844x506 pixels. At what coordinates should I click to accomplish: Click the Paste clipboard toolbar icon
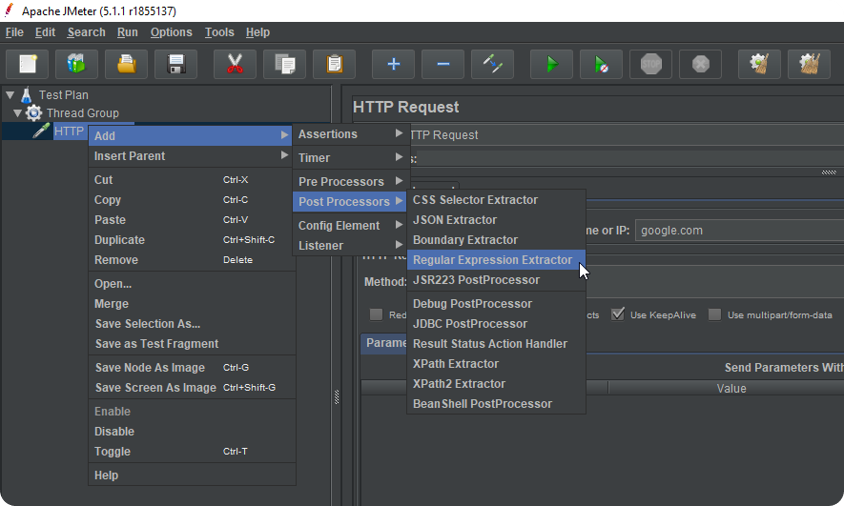tap(334, 64)
